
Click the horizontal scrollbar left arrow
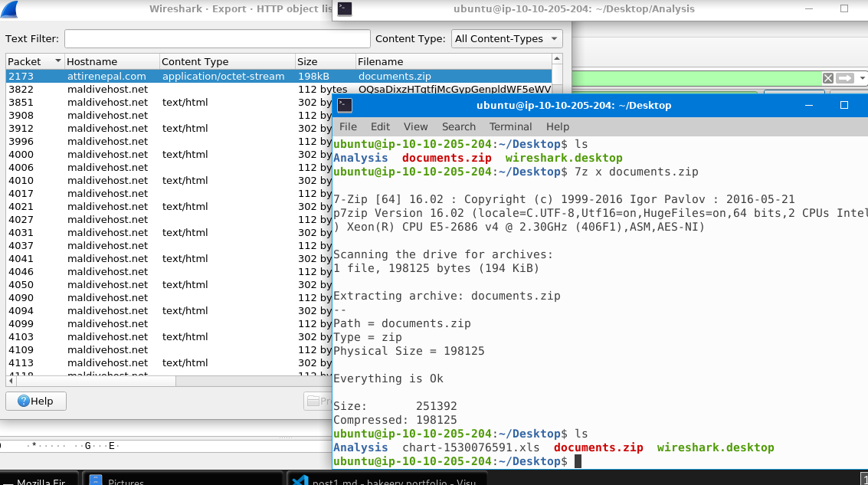(11, 381)
